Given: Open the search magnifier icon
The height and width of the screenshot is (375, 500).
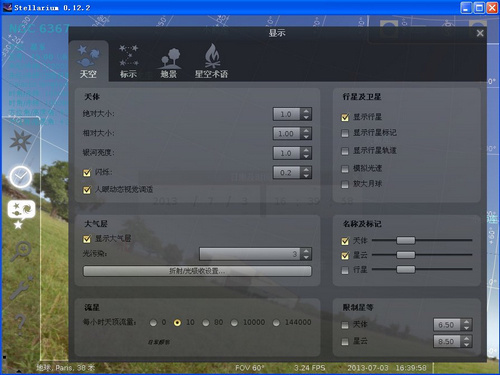Looking at the screenshot, I should [21, 251].
